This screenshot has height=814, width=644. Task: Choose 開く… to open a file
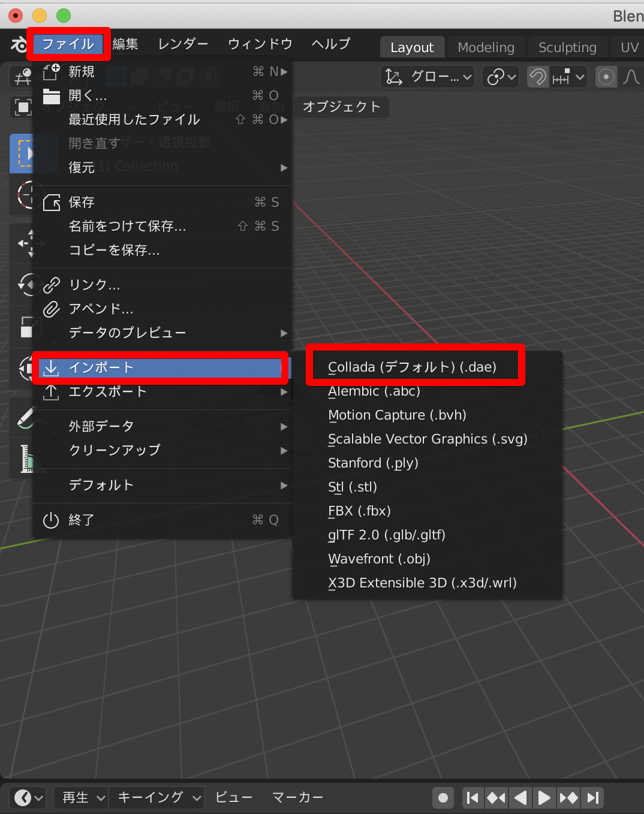[x=162, y=95]
